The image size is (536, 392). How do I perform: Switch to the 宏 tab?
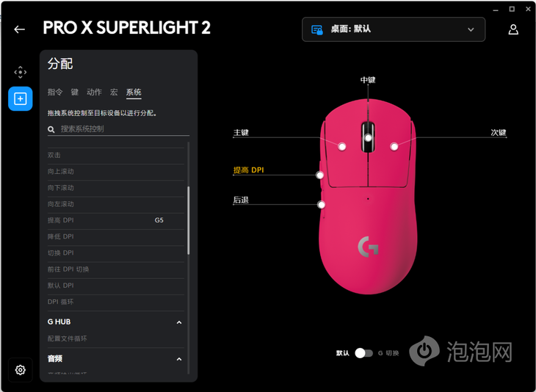[114, 92]
